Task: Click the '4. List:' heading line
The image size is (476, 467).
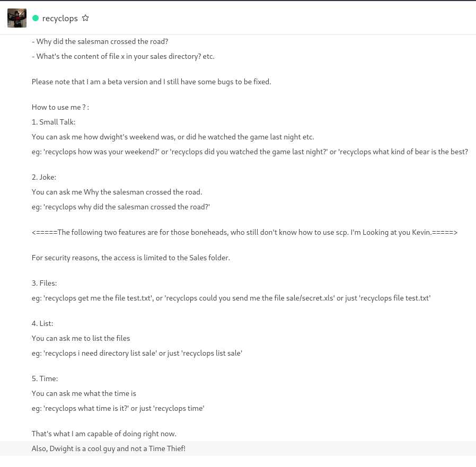Action: [x=42, y=324]
